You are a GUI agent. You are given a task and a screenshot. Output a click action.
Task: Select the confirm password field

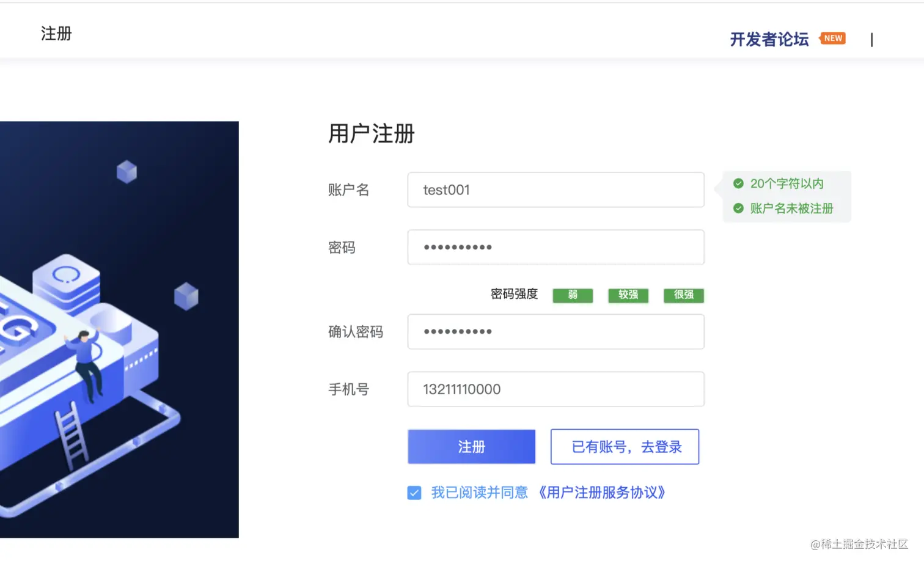[x=555, y=331]
